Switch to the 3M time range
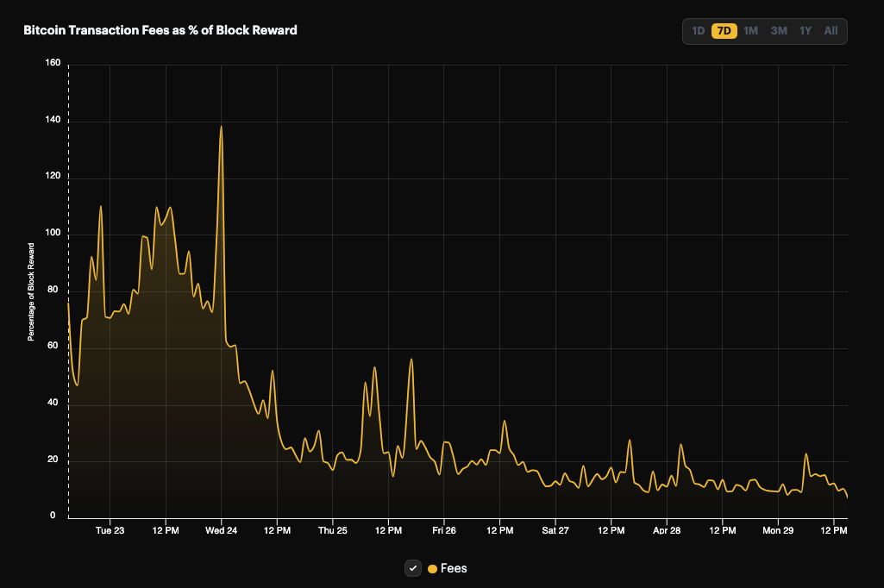The width and height of the screenshot is (884, 588). pos(779,31)
